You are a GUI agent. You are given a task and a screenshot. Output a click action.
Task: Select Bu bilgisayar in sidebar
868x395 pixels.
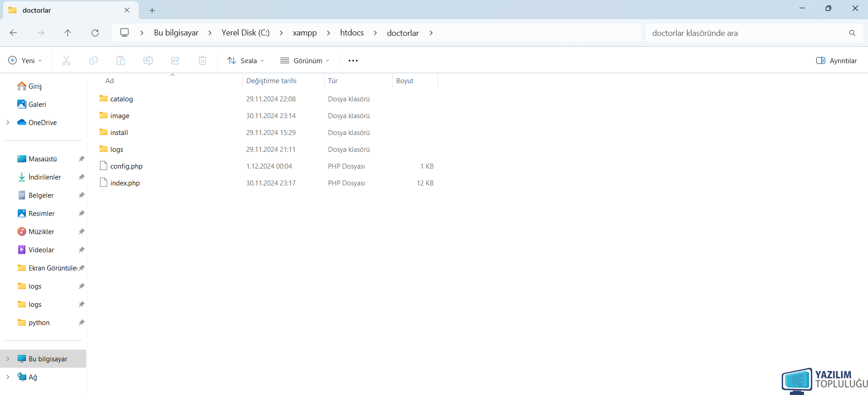[43, 359]
